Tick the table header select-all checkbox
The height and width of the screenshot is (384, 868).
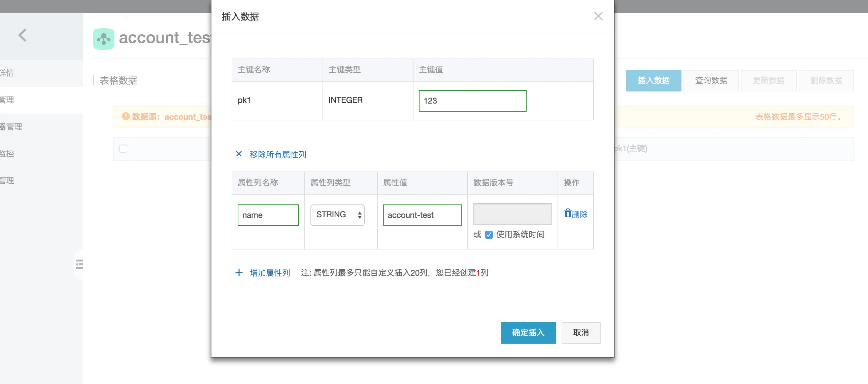click(x=123, y=148)
